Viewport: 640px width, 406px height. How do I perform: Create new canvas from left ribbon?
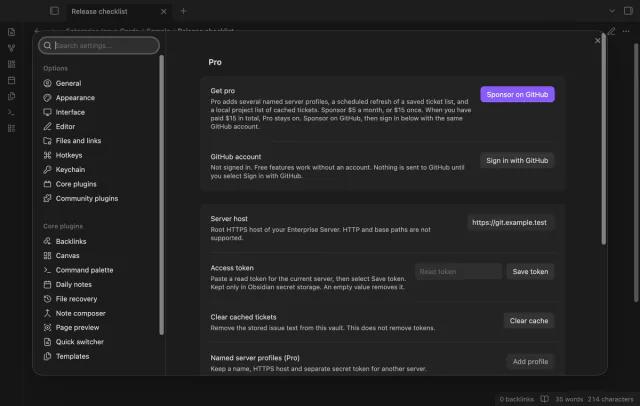[11, 64]
